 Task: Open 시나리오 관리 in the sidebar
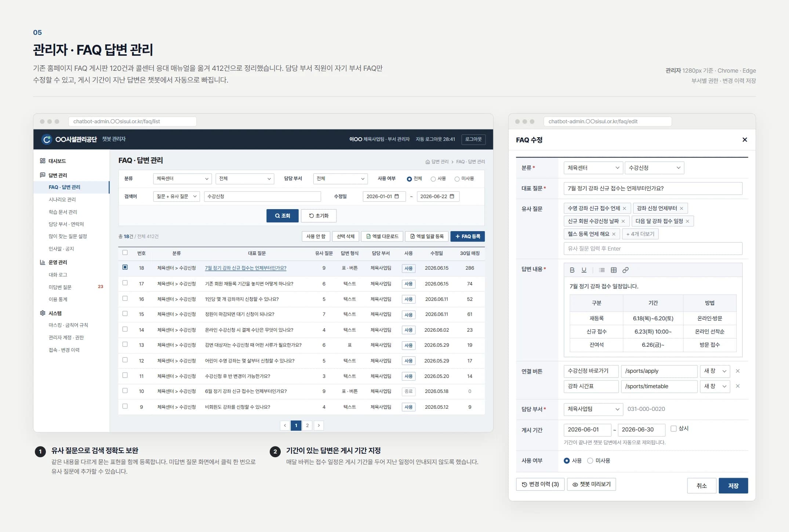tap(62, 199)
